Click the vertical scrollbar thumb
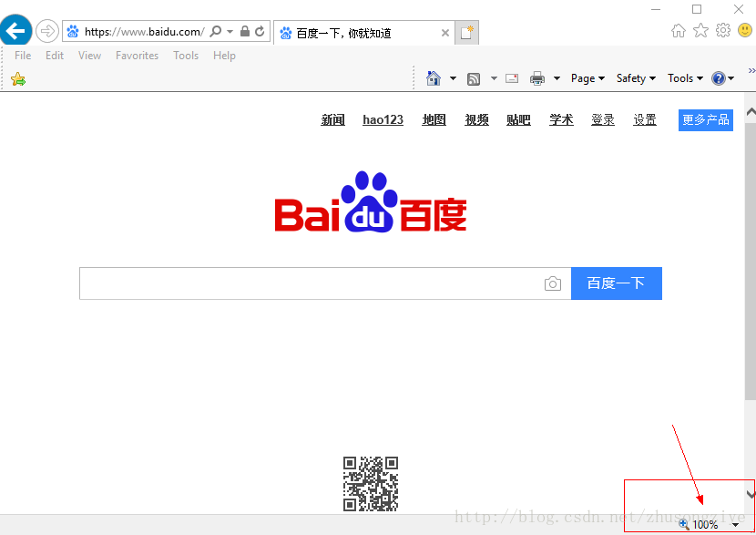Viewport: 756px width, 535px height. pos(751,261)
